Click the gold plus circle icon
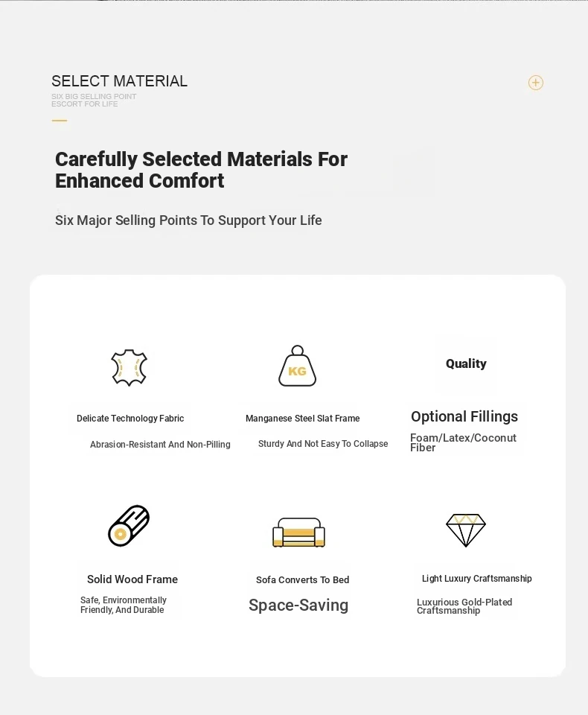Viewport: 588px width, 715px height. click(x=536, y=83)
